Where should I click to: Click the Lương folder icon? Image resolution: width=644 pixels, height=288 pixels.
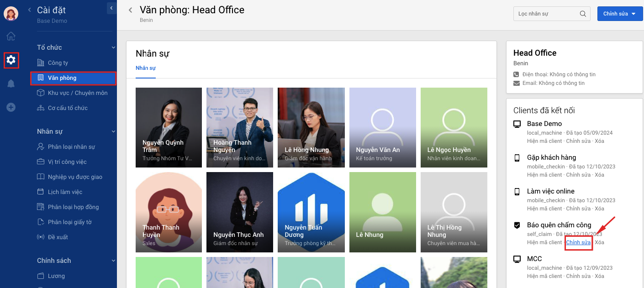41,276
